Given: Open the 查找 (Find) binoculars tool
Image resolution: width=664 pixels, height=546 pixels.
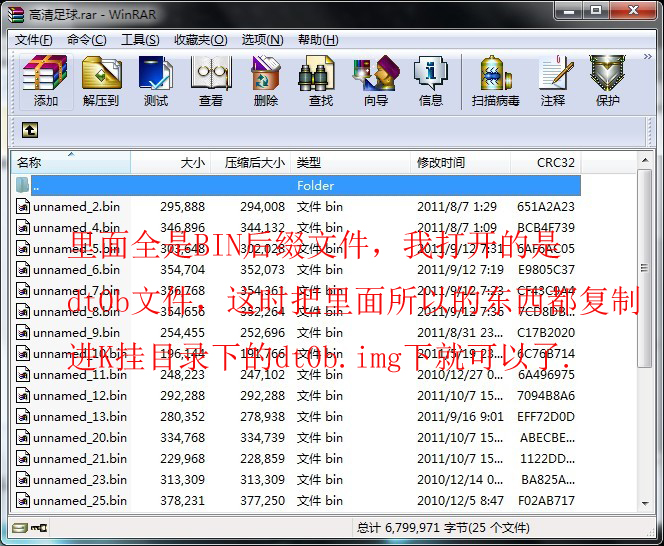Looking at the screenshot, I should tap(321, 81).
